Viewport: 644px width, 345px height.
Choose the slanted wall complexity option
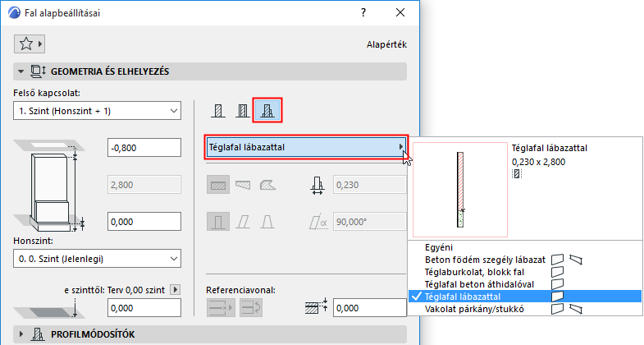243,221
